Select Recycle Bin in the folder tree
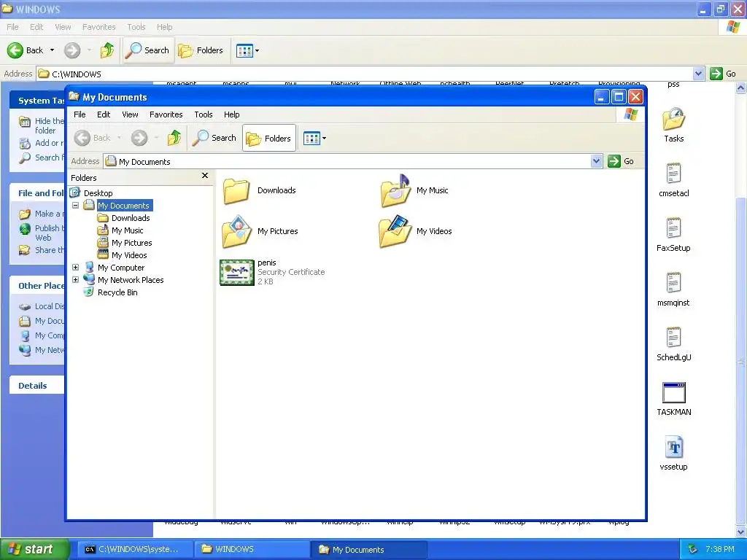 coord(117,292)
